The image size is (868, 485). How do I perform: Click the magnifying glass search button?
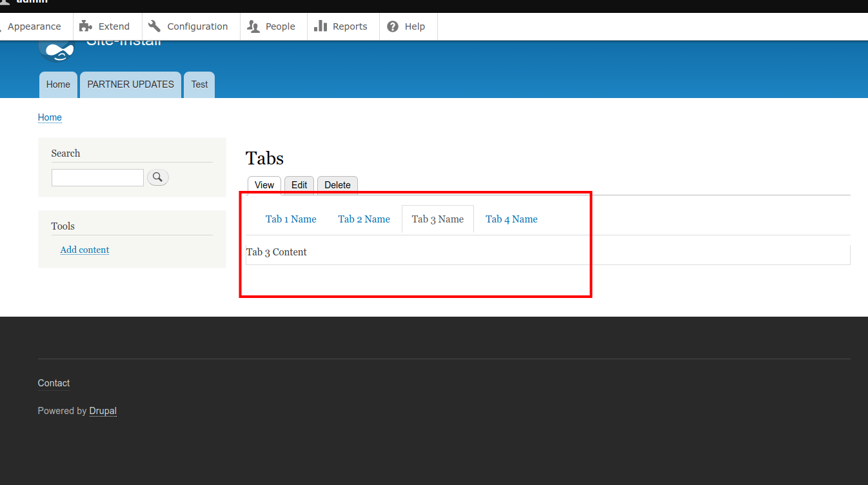click(x=158, y=177)
